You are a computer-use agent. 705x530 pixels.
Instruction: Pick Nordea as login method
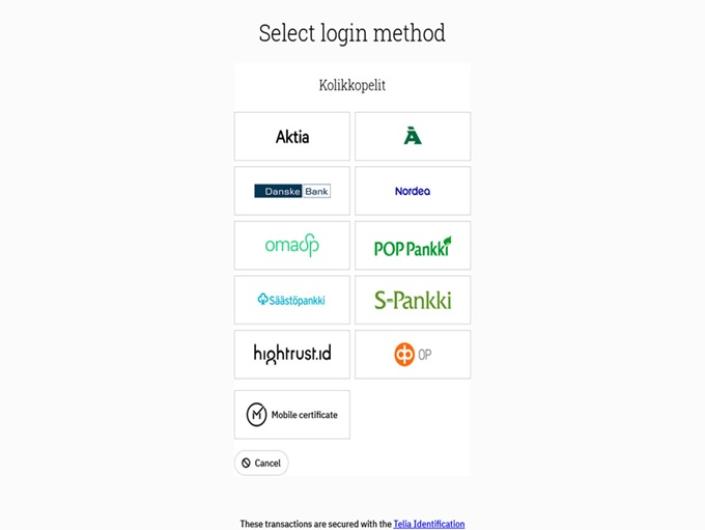point(413,191)
